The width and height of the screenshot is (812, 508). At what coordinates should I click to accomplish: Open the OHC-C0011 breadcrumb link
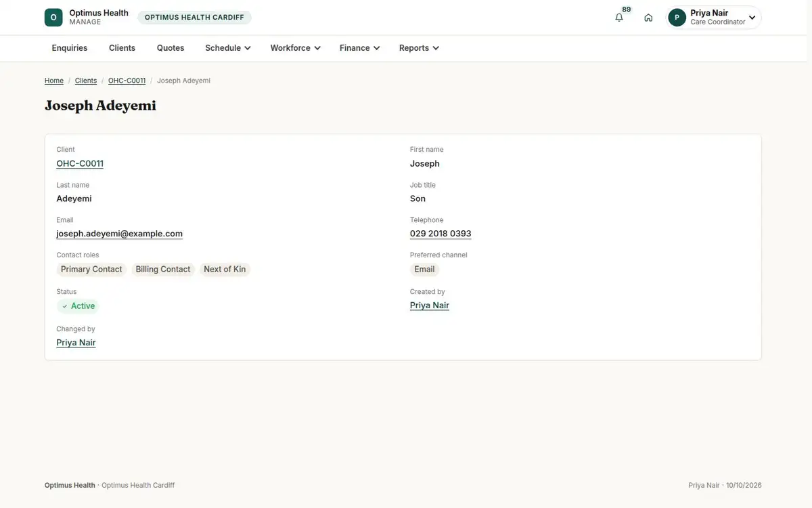coord(127,81)
